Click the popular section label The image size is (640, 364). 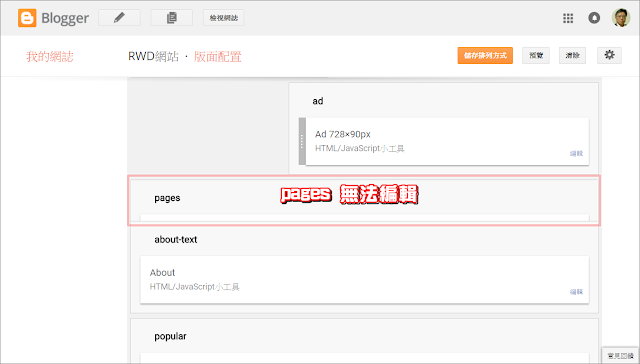(x=170, y=336)
